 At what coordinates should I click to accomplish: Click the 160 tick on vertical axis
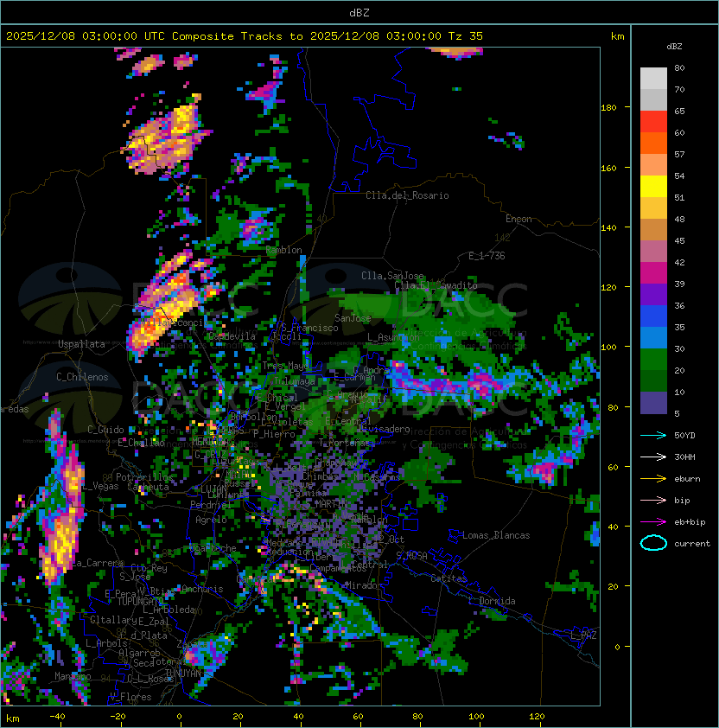coord(608,168)
